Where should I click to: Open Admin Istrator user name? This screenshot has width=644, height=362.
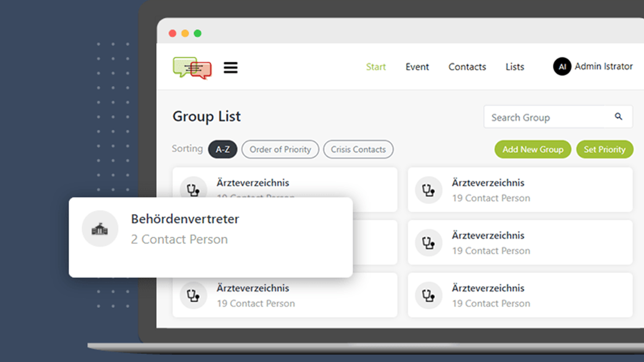click(x=604, y=66)
